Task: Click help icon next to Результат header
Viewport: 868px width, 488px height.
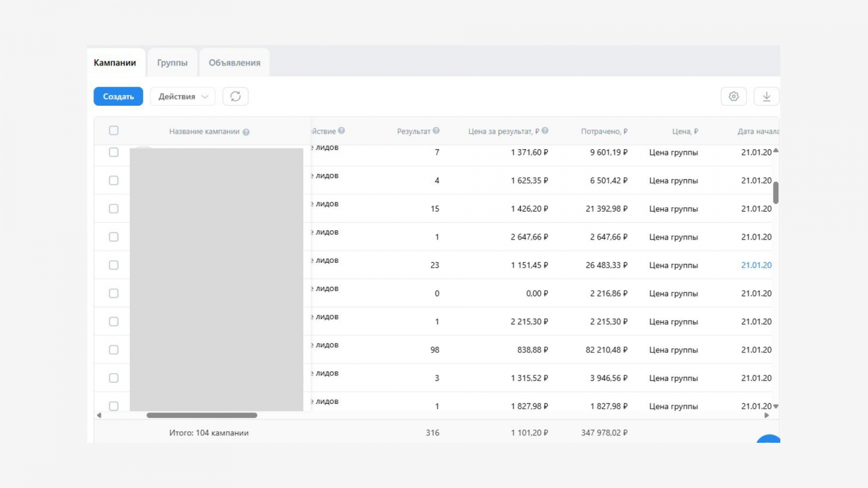Action: click(x=436, y=131)
